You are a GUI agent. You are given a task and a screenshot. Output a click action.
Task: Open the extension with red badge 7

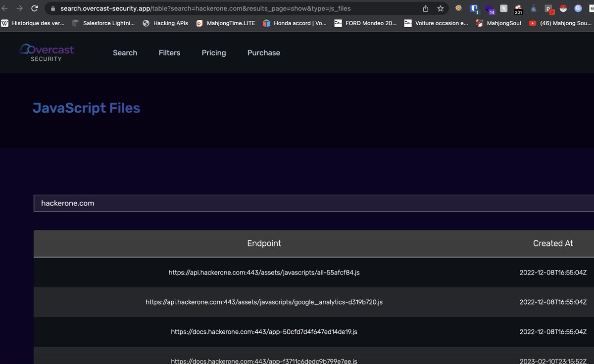tap(549, 9)
